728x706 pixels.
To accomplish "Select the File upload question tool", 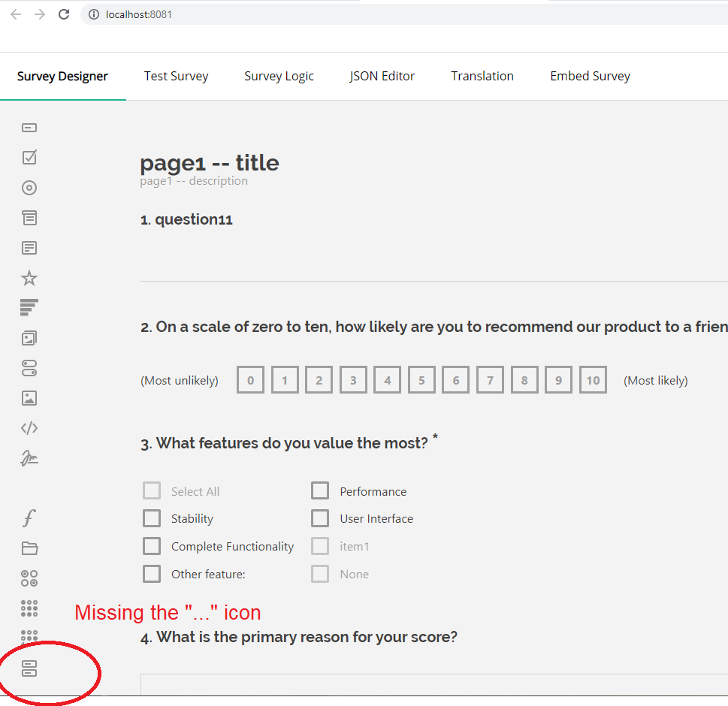I will (29, 548).
